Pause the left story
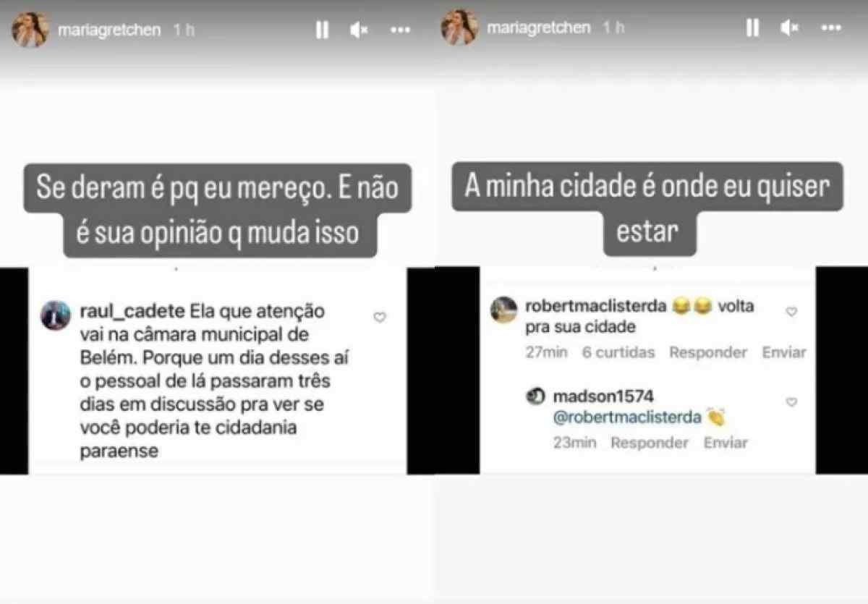 pos(322,30)
